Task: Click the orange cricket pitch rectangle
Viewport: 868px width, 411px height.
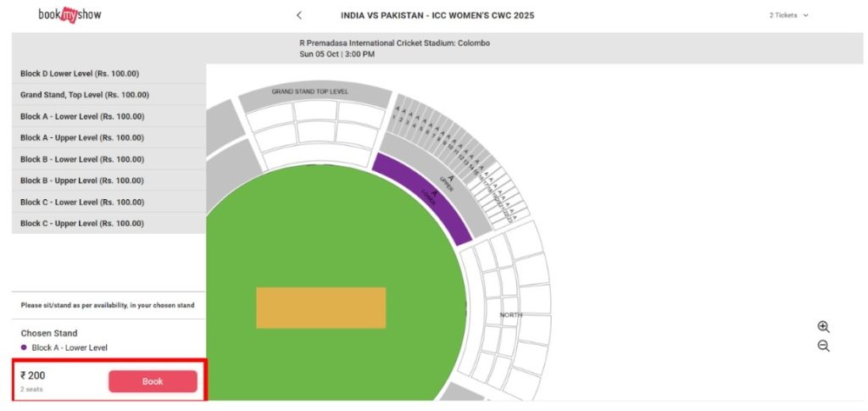Action: tap(321, 308)
